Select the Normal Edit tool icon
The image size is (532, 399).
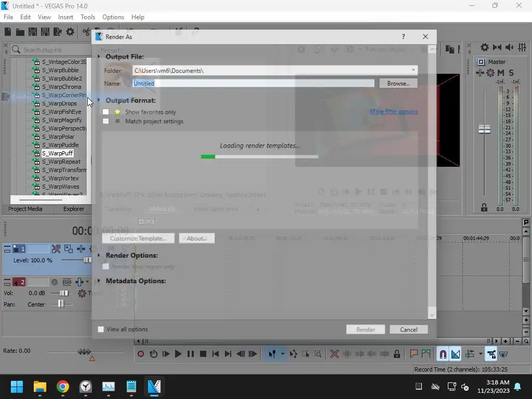click(x=272, y=354)
